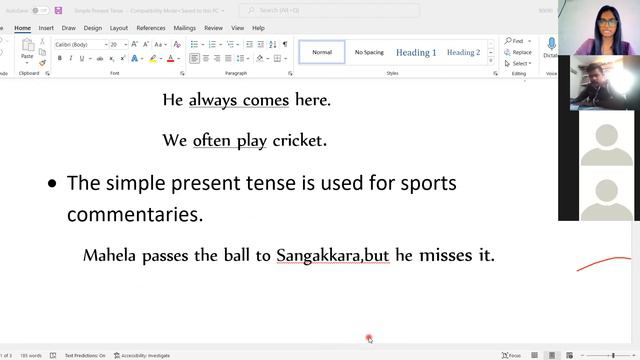The image size is (640, 360).
Task: Open the Insert ribbon tab
Action: point(46,28)
